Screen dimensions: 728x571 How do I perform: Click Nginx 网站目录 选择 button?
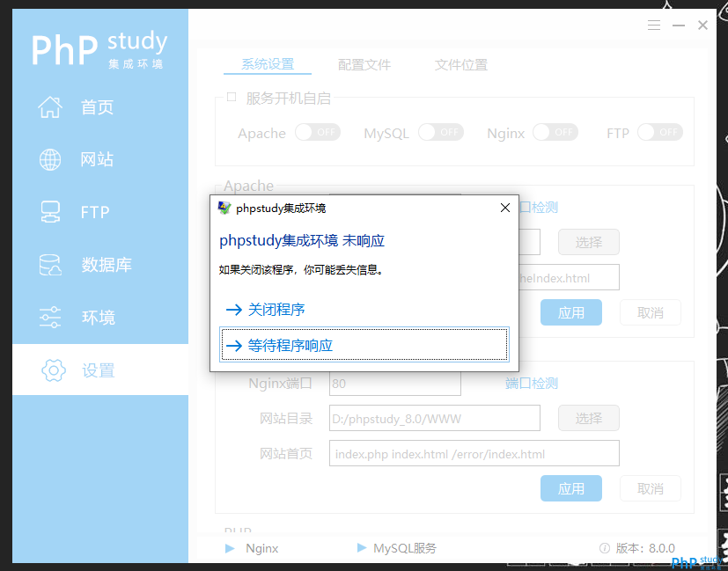pyautogui.click(x=589, y=418)
